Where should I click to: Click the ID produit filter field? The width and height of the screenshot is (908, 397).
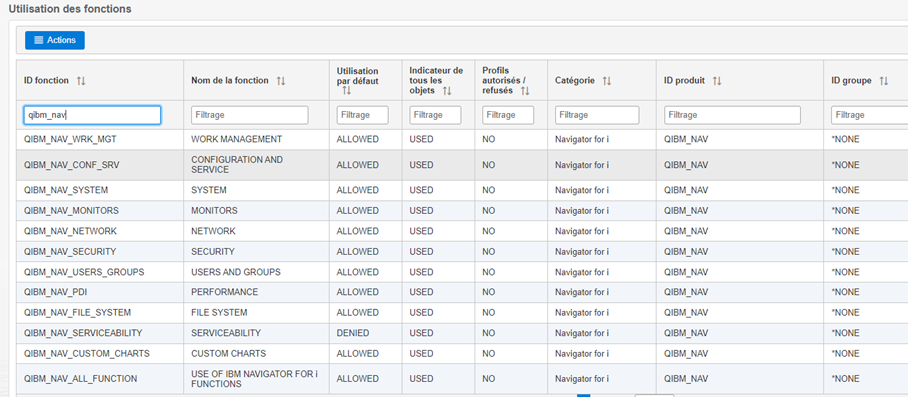click(732, 115)
